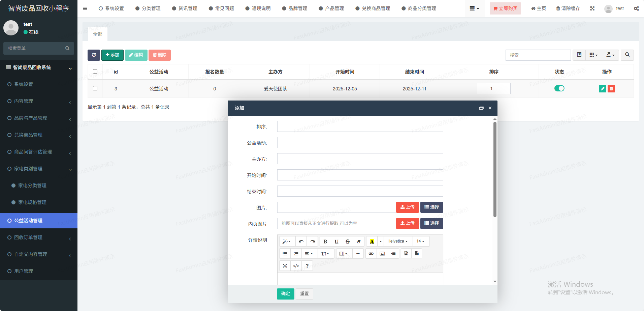Insert a link using the editor link icon
This screenshot has height=311, width=644.
pyautogui.click(x=371, y=254)
